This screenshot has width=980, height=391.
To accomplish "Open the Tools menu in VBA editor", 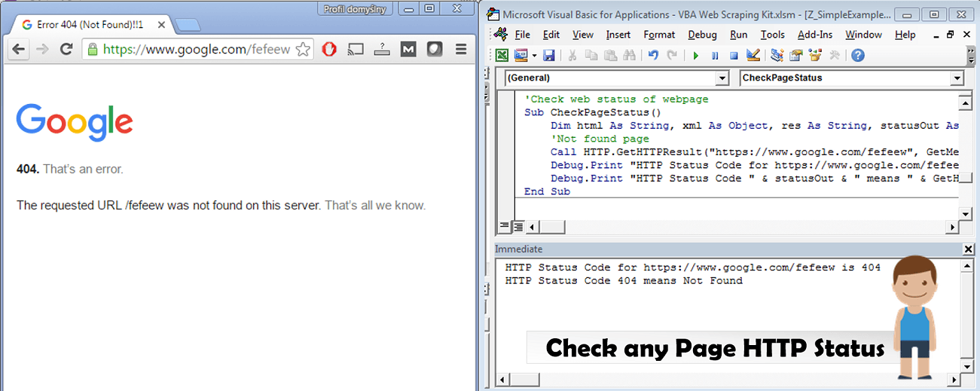I will coord(773,35).
